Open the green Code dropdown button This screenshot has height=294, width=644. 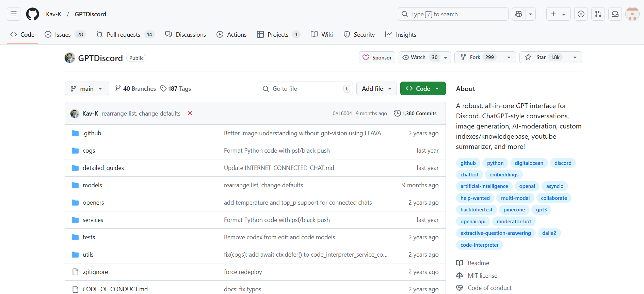(423, 88)
